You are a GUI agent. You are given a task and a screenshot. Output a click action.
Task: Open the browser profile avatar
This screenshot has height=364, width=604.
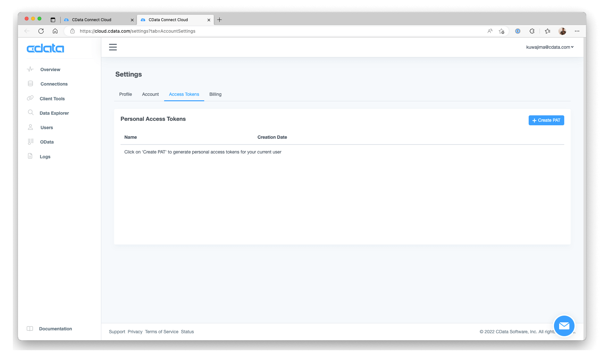pos(562,31)
